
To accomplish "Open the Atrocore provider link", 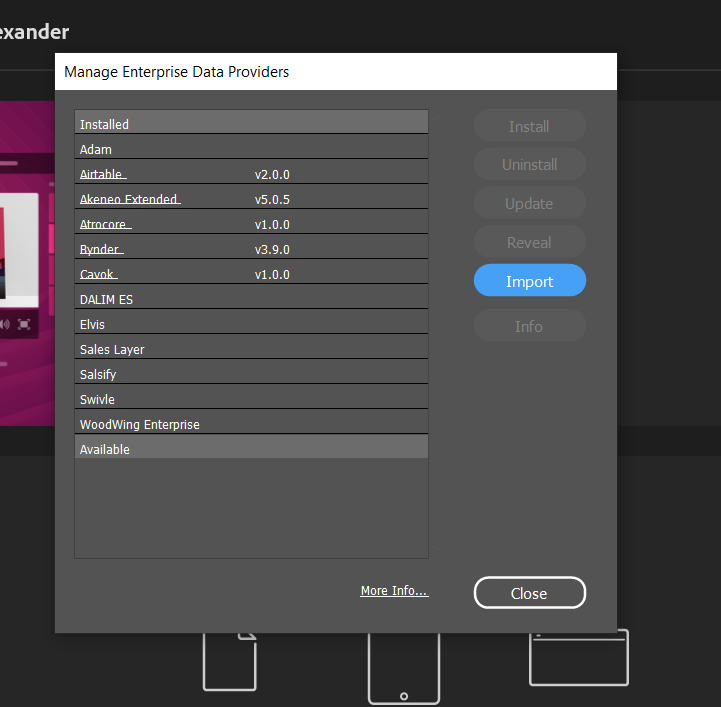I will click(x=105, y=224).
